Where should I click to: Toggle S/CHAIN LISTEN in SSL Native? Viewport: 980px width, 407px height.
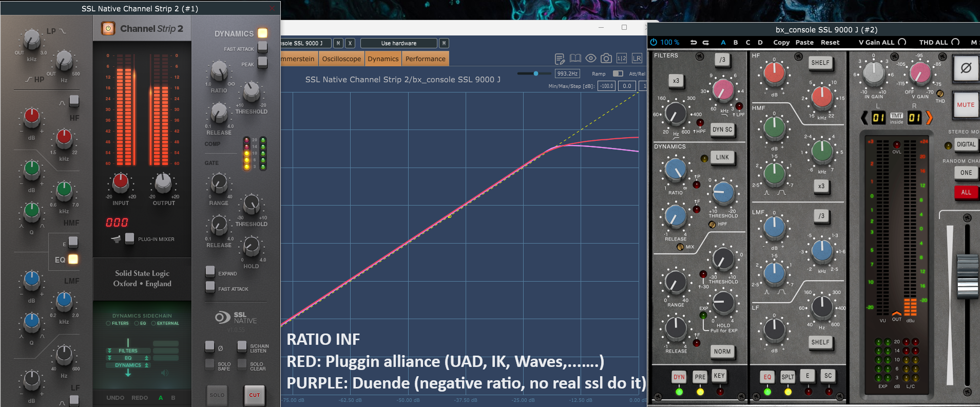(242, 346)
